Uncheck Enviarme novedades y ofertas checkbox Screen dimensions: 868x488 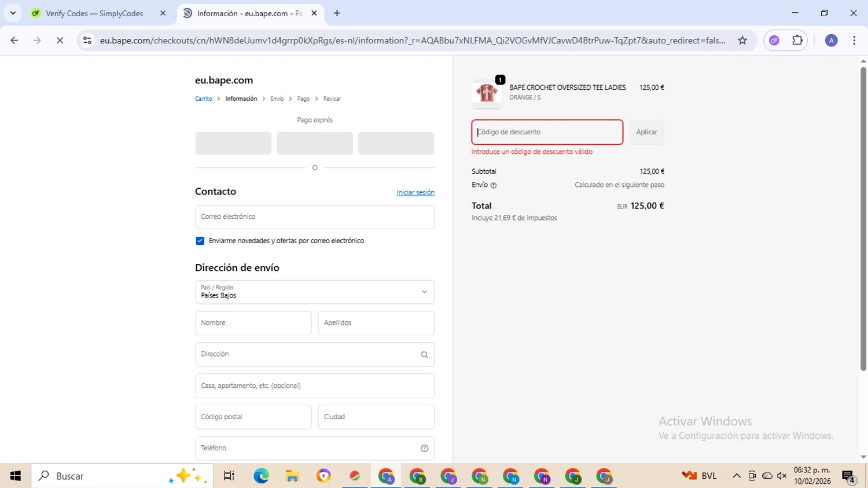tap(200, 241)
